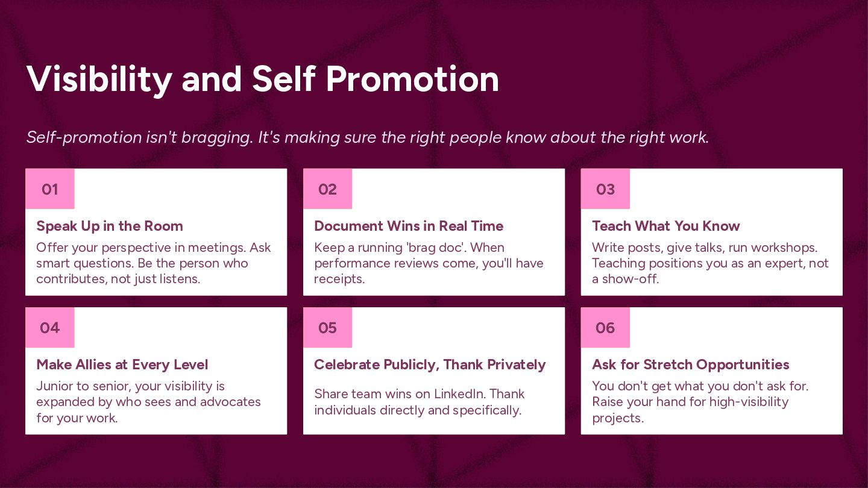Select the 'Visibility and Self Promotion' title
This screenshot has height=488, width=868.
pyautogui.click(x=263, y=78)
